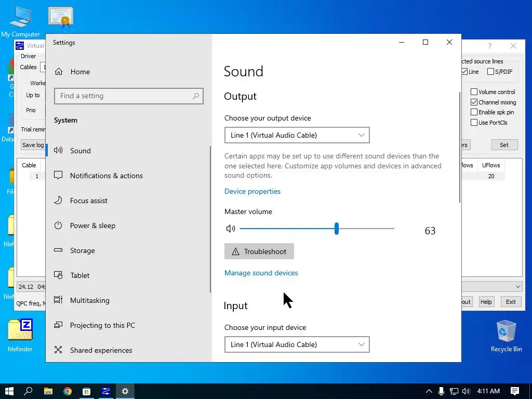The width and height of the screenshot is (532, 399).
Task: Click the Shared experiences icon
Action: tap(58, 350)
